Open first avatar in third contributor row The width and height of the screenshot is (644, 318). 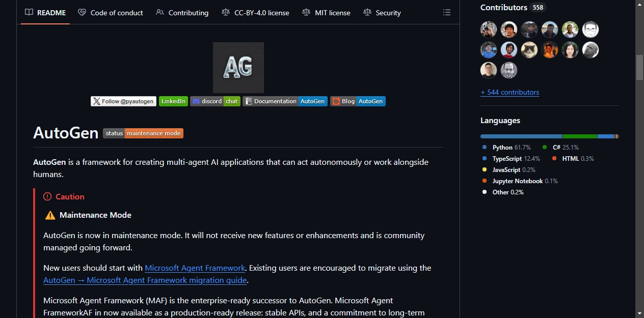489,70
